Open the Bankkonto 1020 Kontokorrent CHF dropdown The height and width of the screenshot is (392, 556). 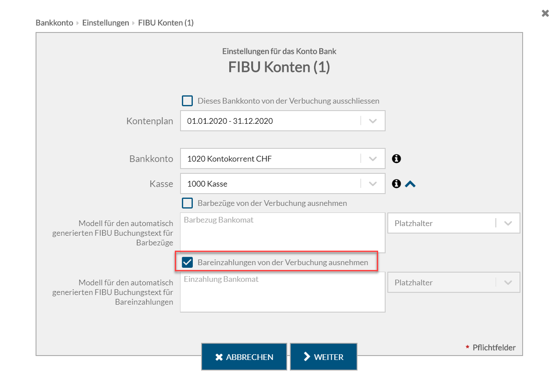click(x=283, y=158)
